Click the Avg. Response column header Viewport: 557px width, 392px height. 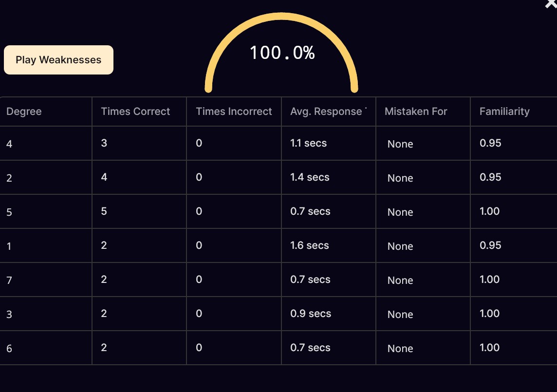(x=329, y=112)
